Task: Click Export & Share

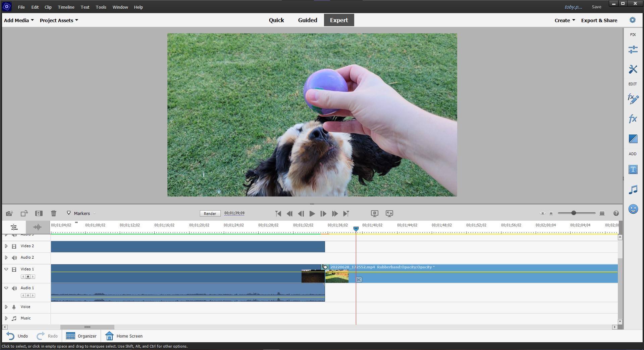Action: point(599,20)
